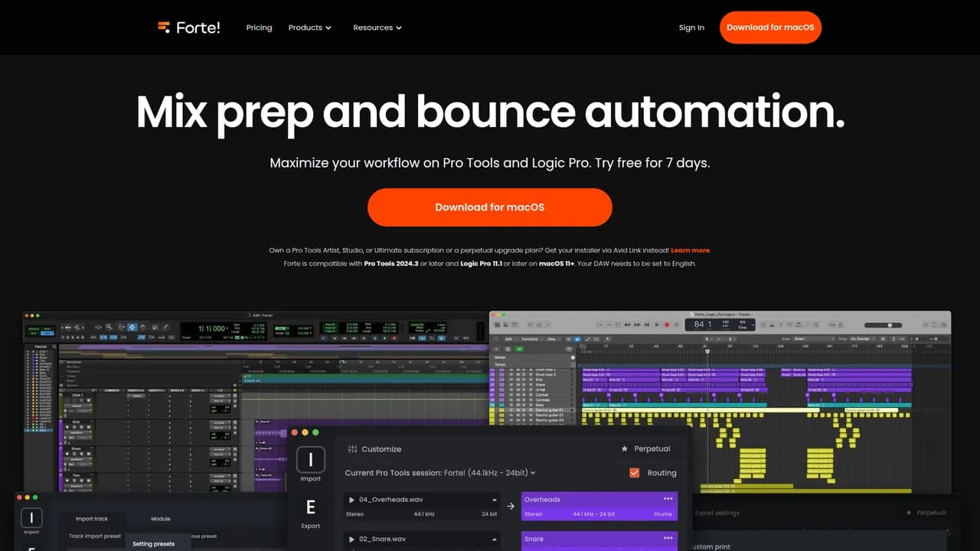Play preview of 04_Overheads.wav
This screenshot has height=551, width=980.
(351, 500)
